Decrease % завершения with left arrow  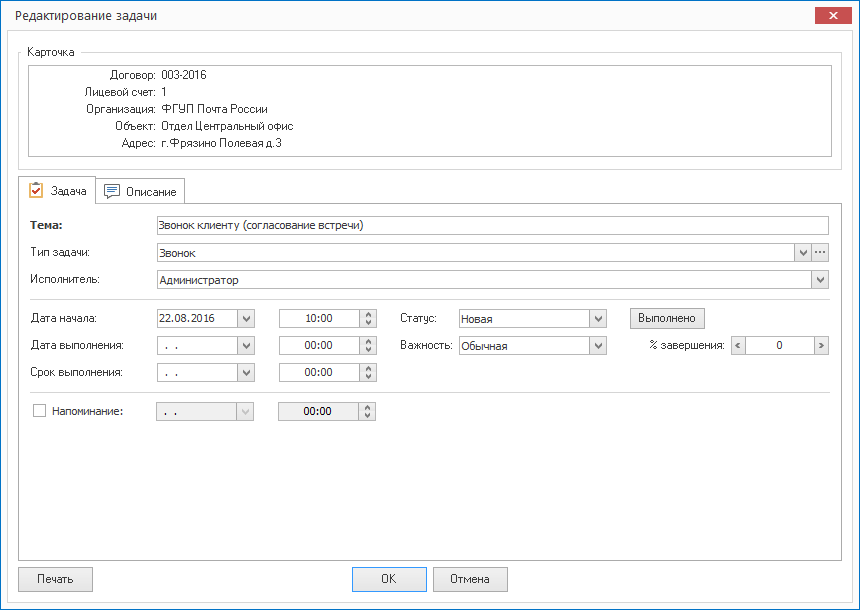pyautogui.click(x=738, y=346)
